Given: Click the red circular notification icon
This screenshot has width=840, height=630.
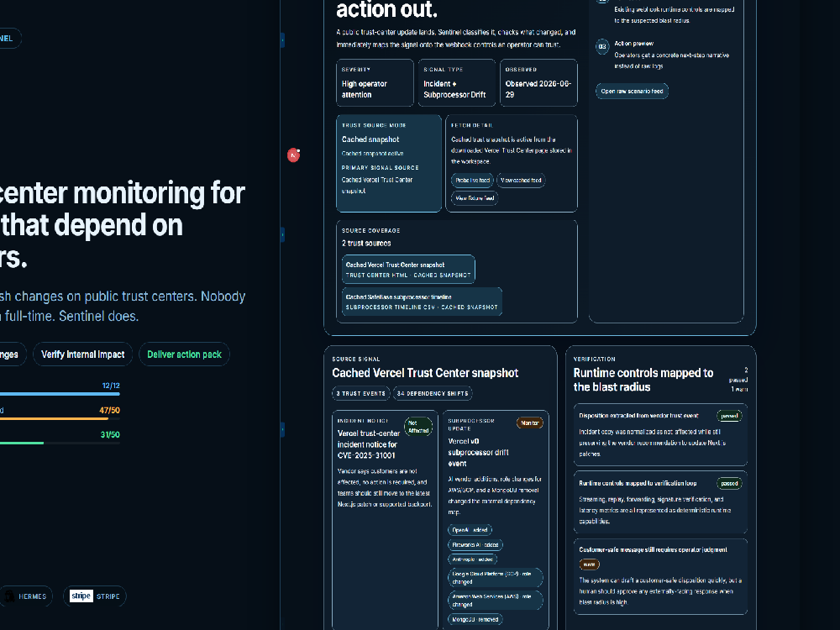Looking at the screenshot, I should coord(293,155).
